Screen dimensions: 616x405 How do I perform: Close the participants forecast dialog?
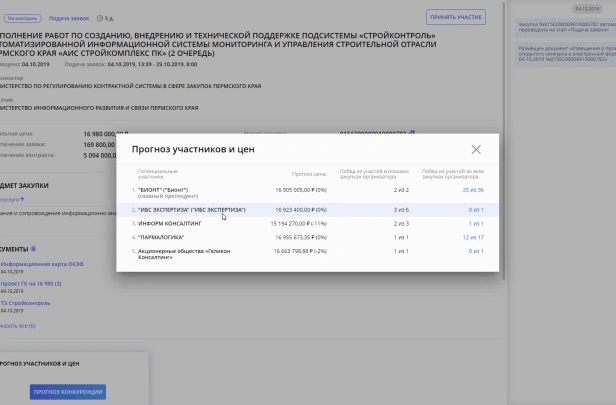coord(476,149)
